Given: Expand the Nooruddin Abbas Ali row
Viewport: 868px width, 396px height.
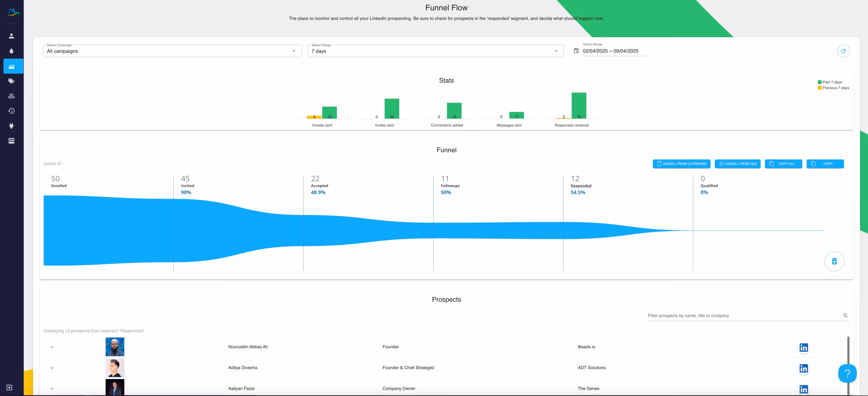Looking at the screenshot, I should coord(52,347).
